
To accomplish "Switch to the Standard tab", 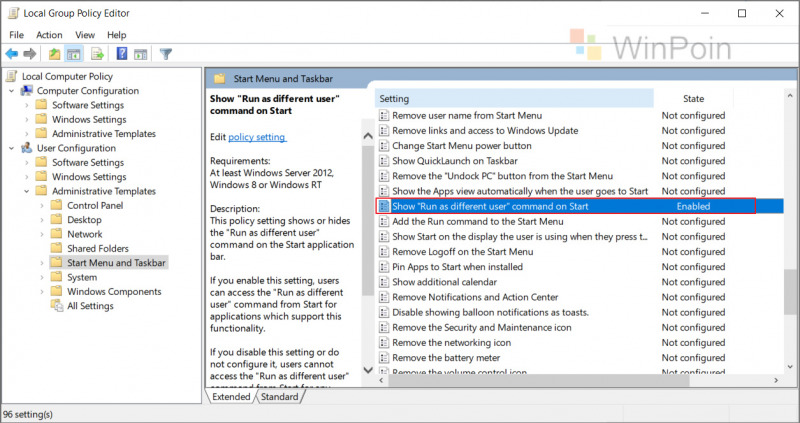I will click(x=280, y=396).
